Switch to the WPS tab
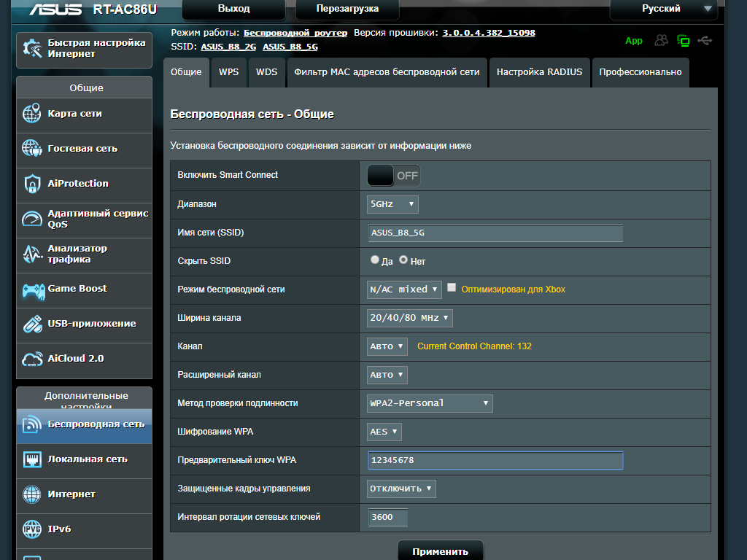Screen dimensions: 747x560 (x=228, y=72)
